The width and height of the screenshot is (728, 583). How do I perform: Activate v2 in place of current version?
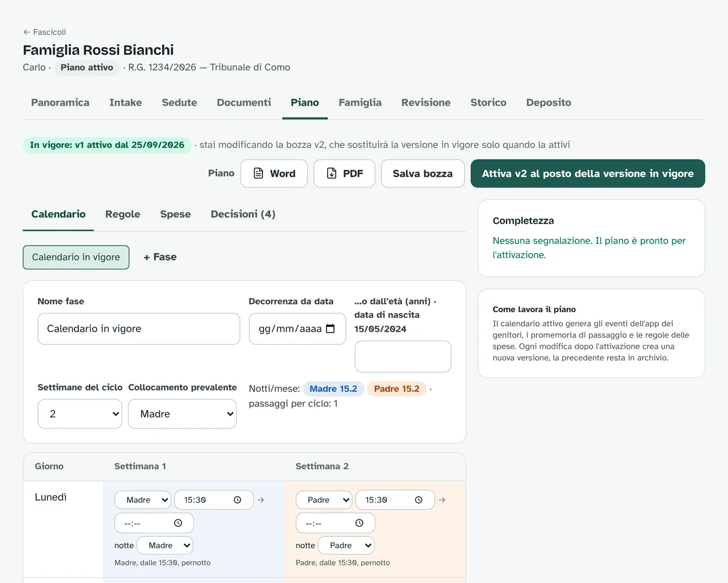click(x=588, y=173)
